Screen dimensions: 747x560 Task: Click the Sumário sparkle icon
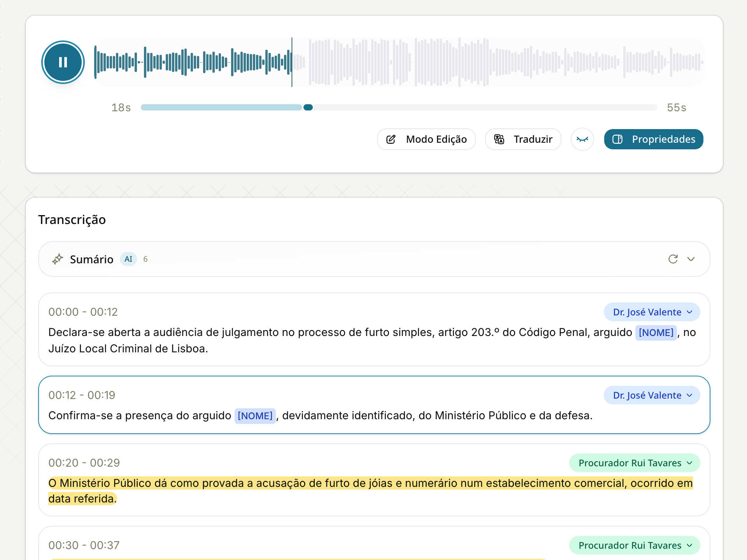pyautogui.click(x=58, y=259)
